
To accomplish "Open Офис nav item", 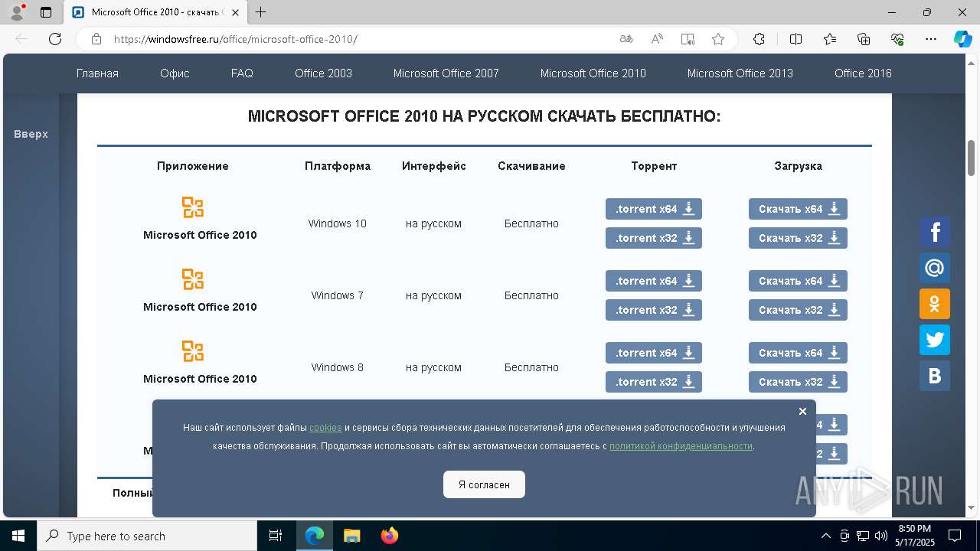I will 175,73.
